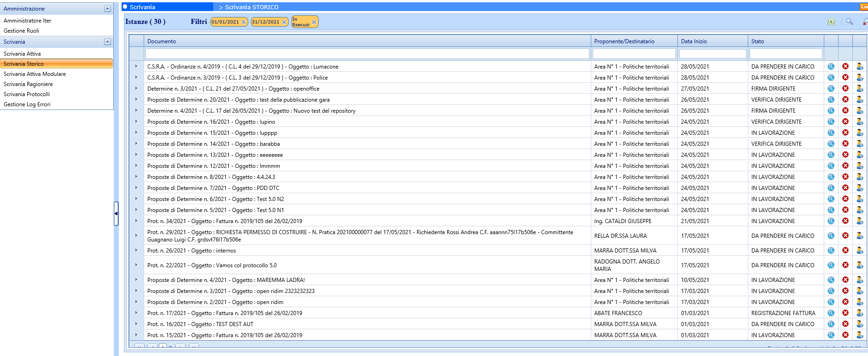Click the Data Inizio filter input
The image size is (868, 356).
(x=713, y=54)
